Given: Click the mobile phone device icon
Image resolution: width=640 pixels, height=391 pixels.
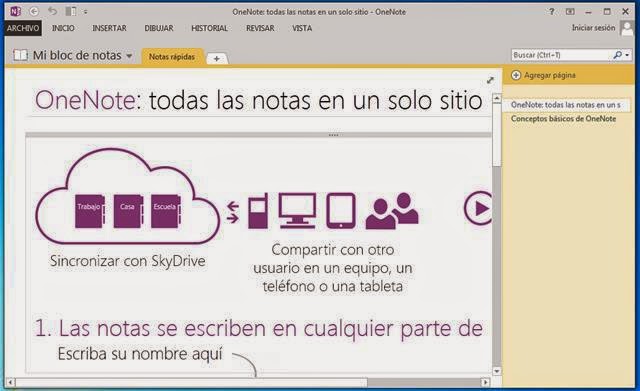Looking at the screenshot, I should click(x=258, y=211).
